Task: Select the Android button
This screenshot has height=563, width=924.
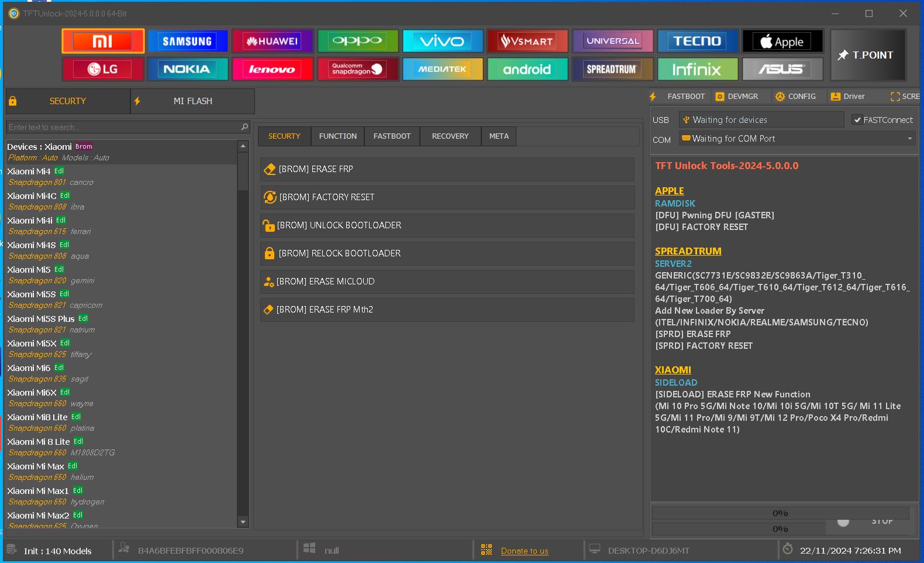Action: click(x=527, y=69)
